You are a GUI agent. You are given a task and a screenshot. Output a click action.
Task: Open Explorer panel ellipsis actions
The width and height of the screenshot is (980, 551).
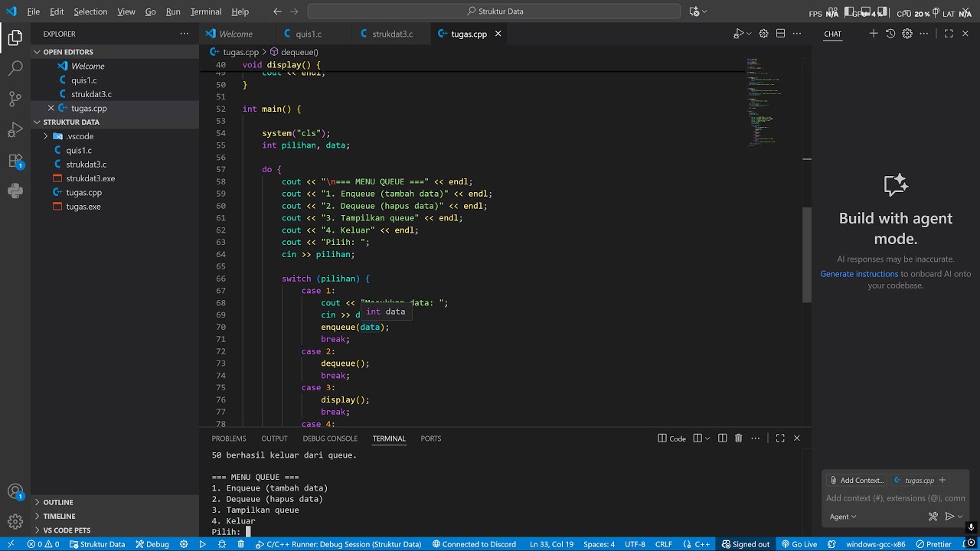184,34
